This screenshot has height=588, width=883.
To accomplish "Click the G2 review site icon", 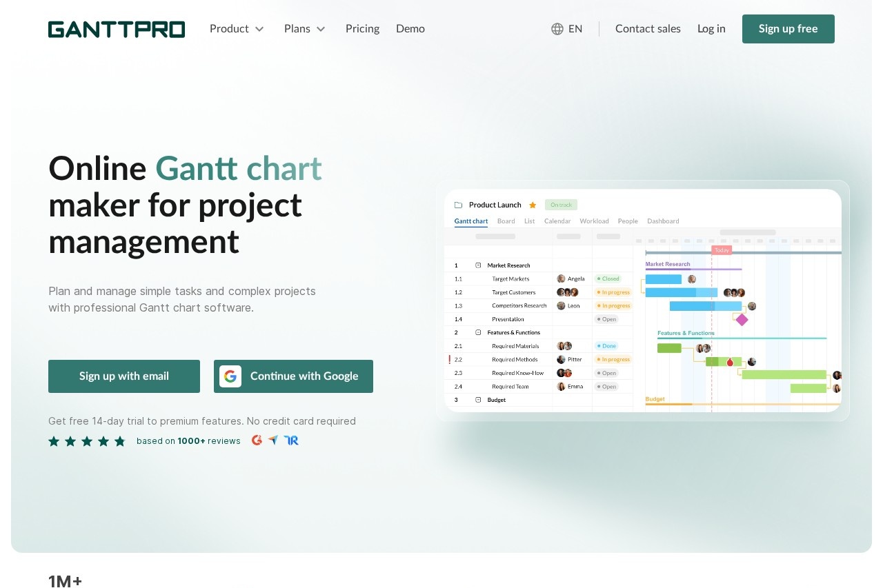I will (257, 440).
